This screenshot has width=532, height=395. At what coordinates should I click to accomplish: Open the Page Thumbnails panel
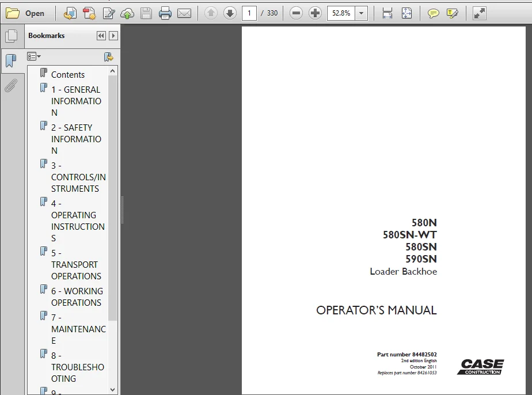pos(11,36)
